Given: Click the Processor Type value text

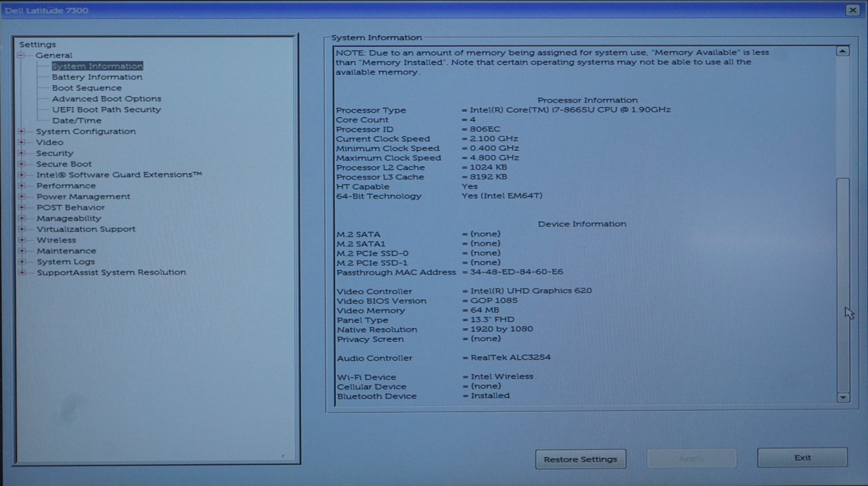Looking at the screenshot, I should (570, 110).
